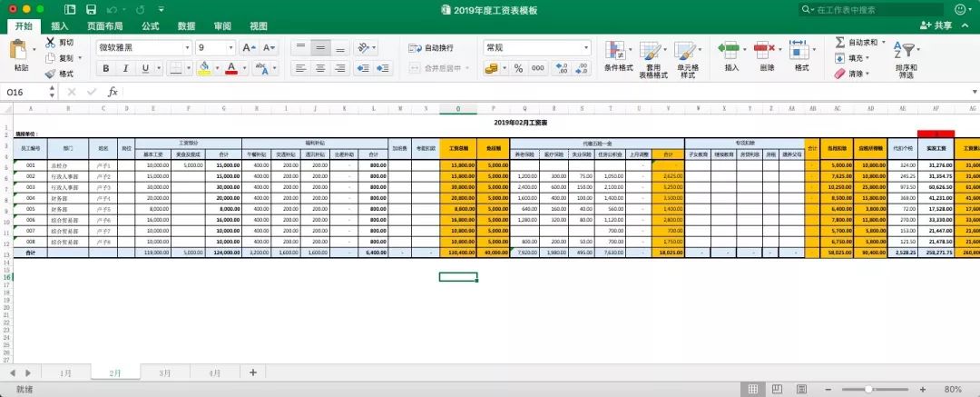Click the zoom slider handle
The width and height of the screenshot is (980, 397).
(867, 390)
